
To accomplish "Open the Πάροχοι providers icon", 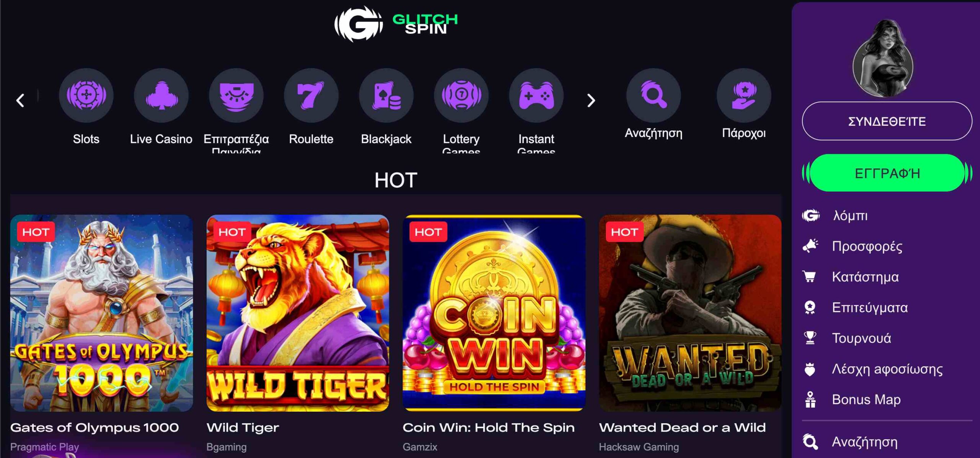I will pos(744,95).
